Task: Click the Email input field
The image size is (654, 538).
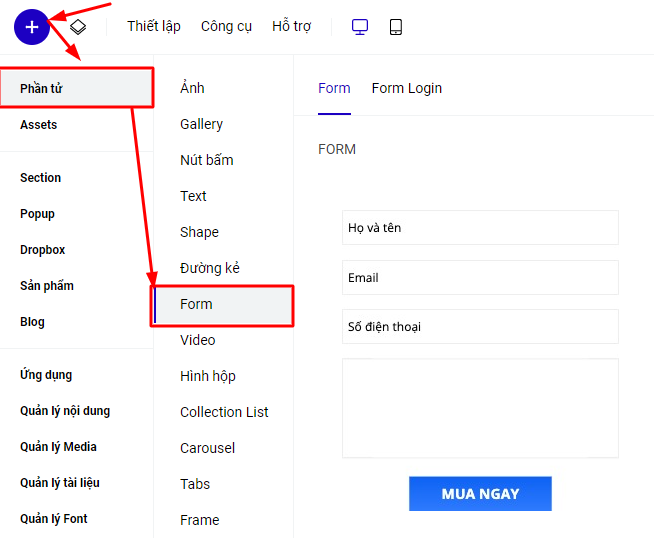Action: (480, 278)
